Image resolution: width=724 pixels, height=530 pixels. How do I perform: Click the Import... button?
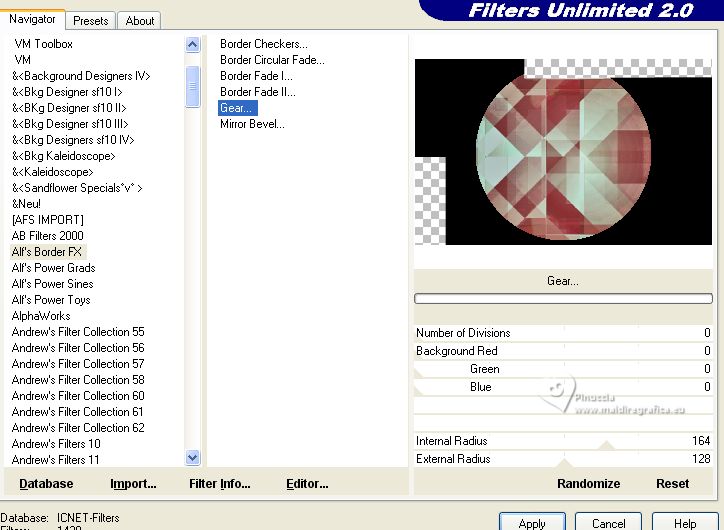pyautogui.click(x=133, y=484)
